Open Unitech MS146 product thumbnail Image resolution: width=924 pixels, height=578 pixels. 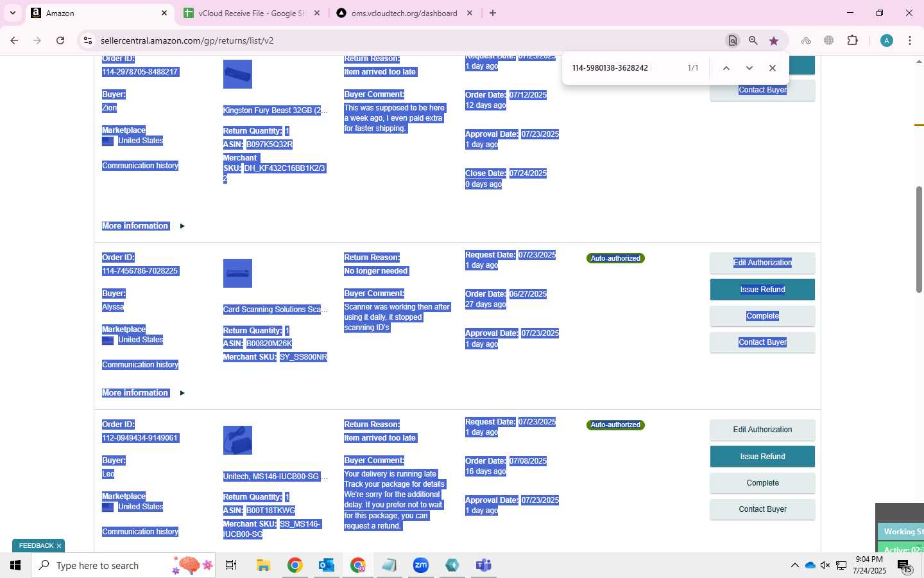point(237,441)
